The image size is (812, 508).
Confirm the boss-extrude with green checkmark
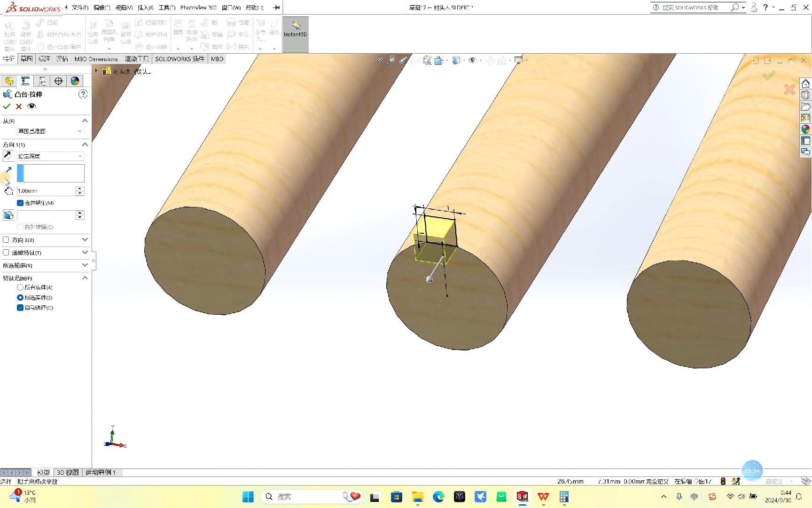pos(7,106)
